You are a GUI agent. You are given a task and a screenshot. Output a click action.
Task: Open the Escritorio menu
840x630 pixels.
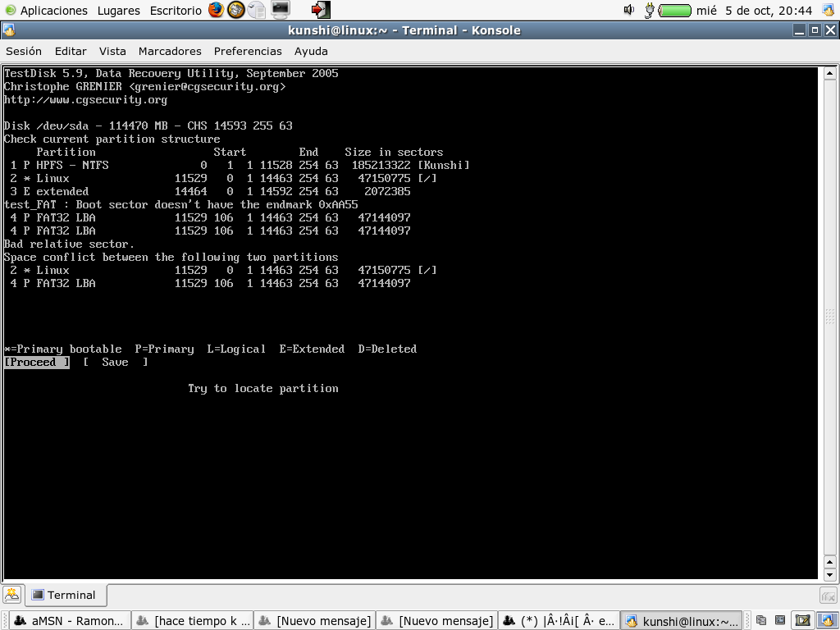[x=176, y=10]
